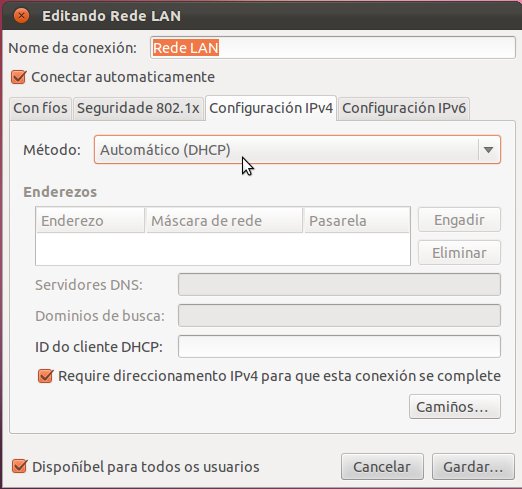This screenshot has height=489, width=522.
Task: Click the Máscara de rede column header
Action: point(224,221)
